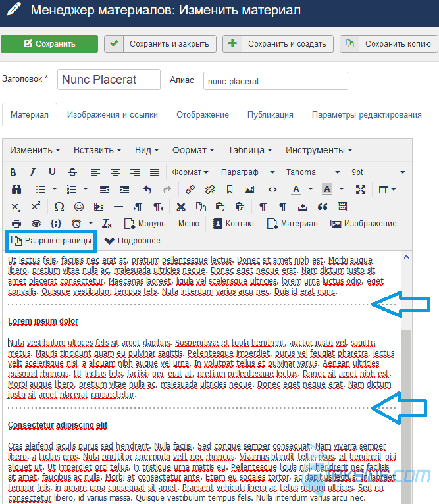Viewport: 439px width, 504px height.
Task: Toggle fullscreen editor mode icon
Action: [361, 189]
